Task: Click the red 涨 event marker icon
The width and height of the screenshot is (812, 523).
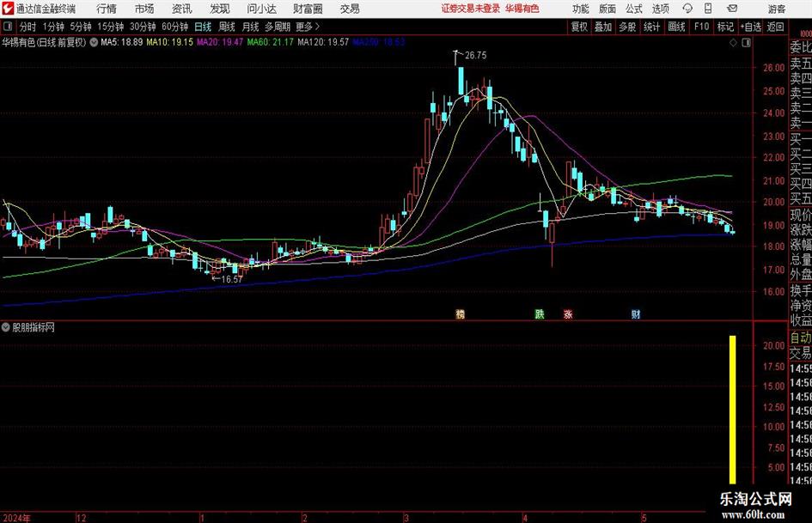Action: [568, 313]
